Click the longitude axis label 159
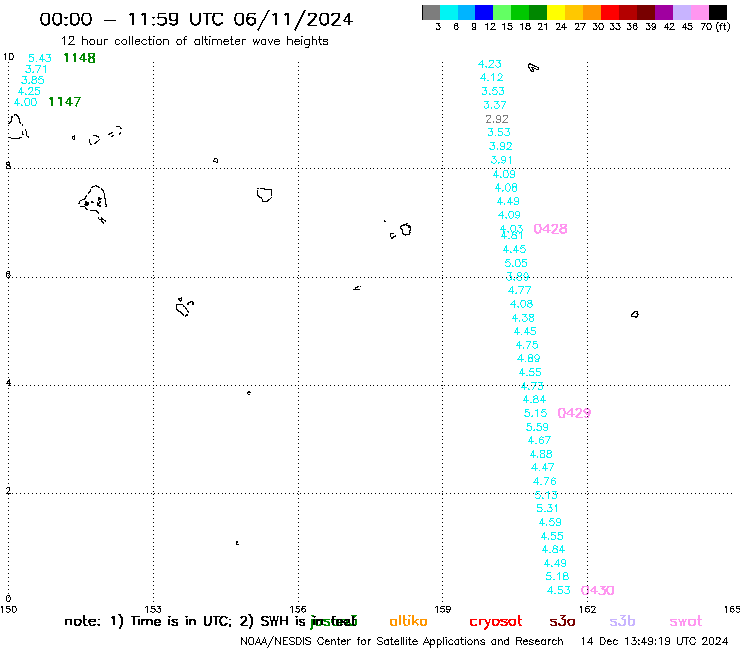 [x=443, y=609]
